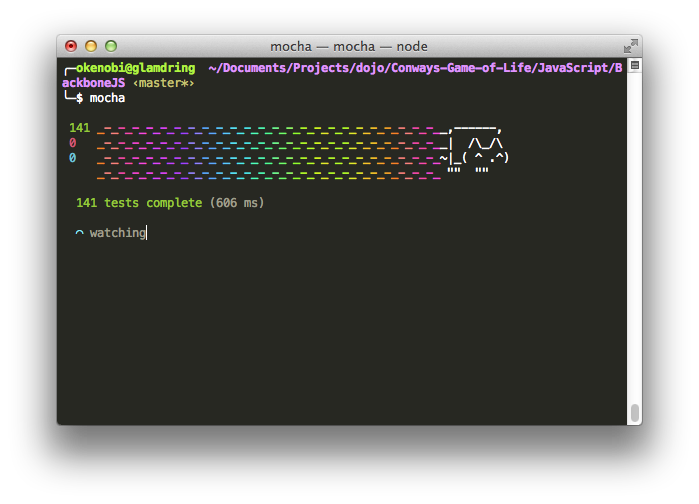The image size is (699, 504).
Task: Click the '141 tests complete' summary
Action: pyautogui.click(x=139, y=203)
